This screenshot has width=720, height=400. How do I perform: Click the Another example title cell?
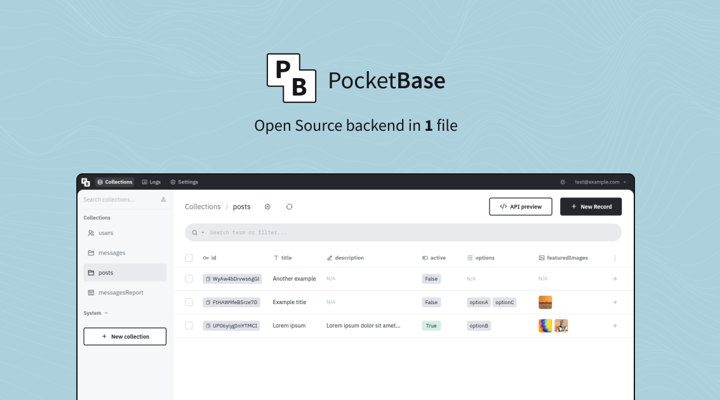294,279
